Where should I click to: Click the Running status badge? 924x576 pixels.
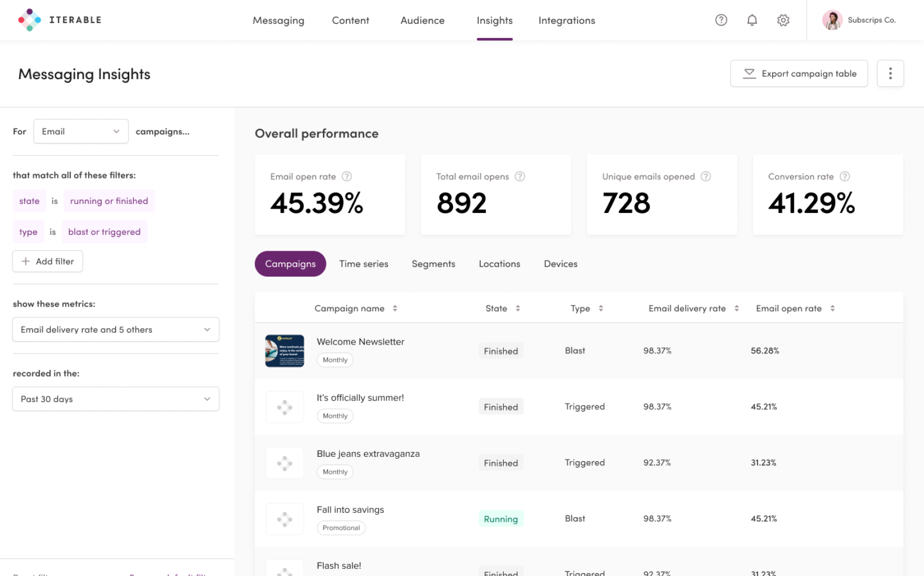pyautogui.click(x=500, y=519)
